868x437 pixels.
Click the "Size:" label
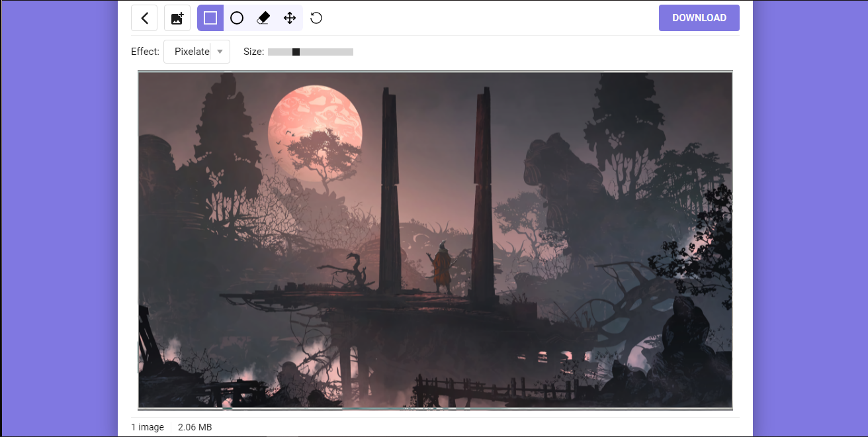[x=253, y=52]
